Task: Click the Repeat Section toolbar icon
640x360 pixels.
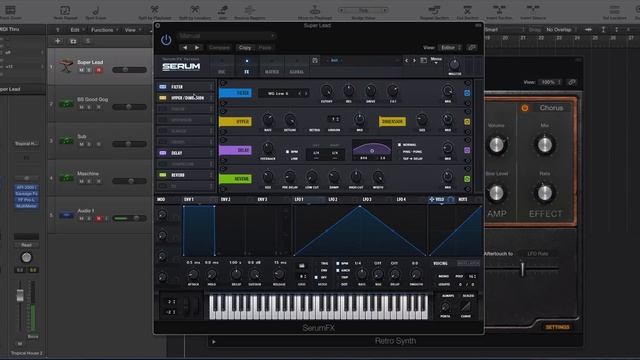Action: tap(434, 9)
